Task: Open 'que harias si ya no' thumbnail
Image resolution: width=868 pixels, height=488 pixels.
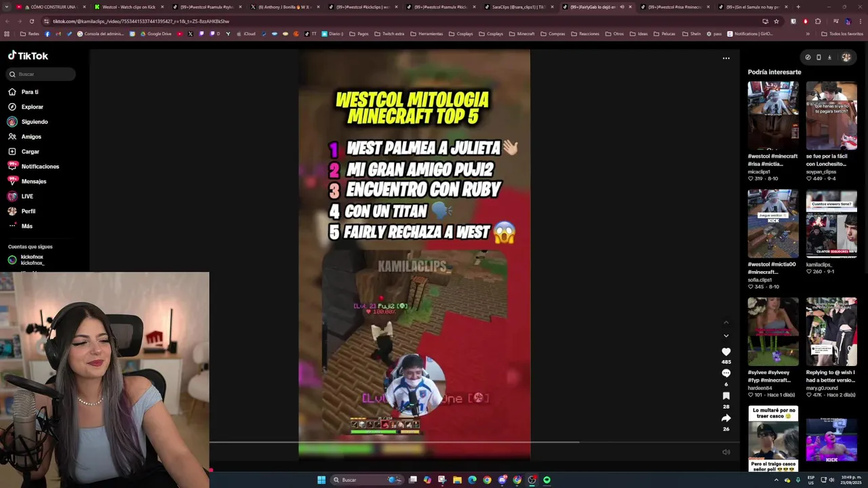Action: 831,115
